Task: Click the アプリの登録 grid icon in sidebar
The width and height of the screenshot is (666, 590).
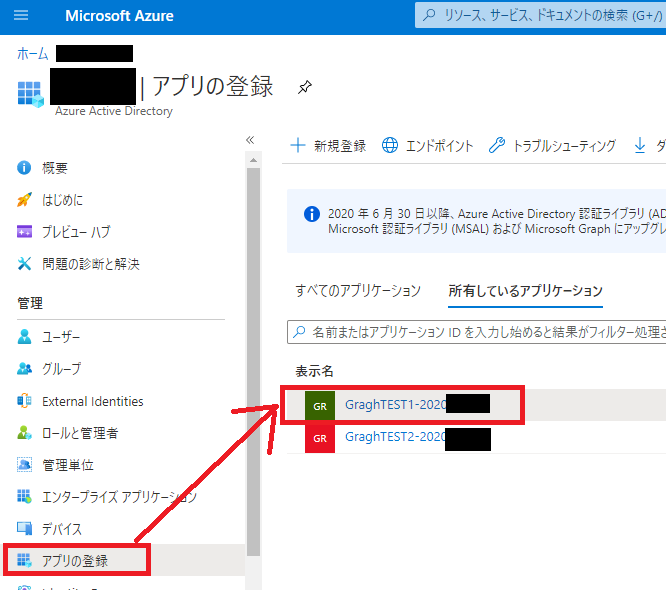Action: coord(24,560)
